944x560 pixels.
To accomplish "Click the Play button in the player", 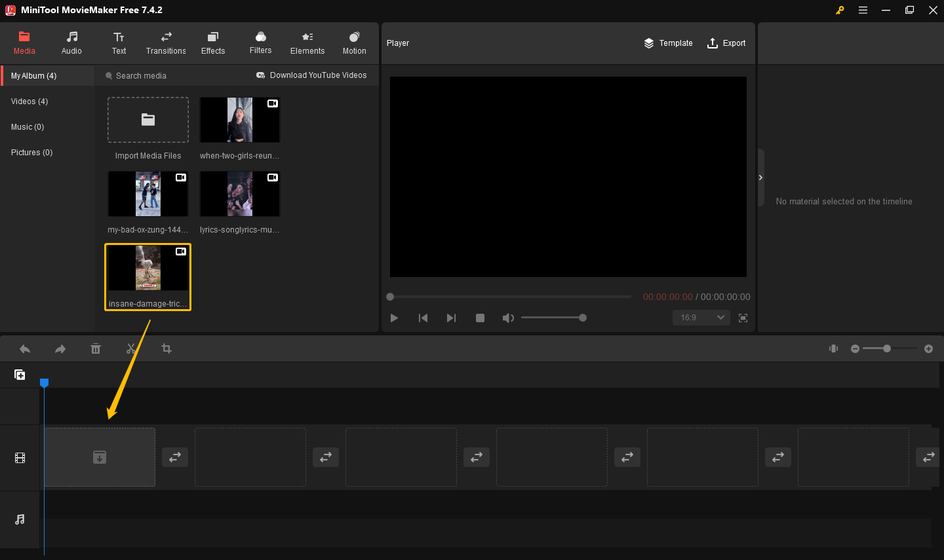I will click(394, 318).
